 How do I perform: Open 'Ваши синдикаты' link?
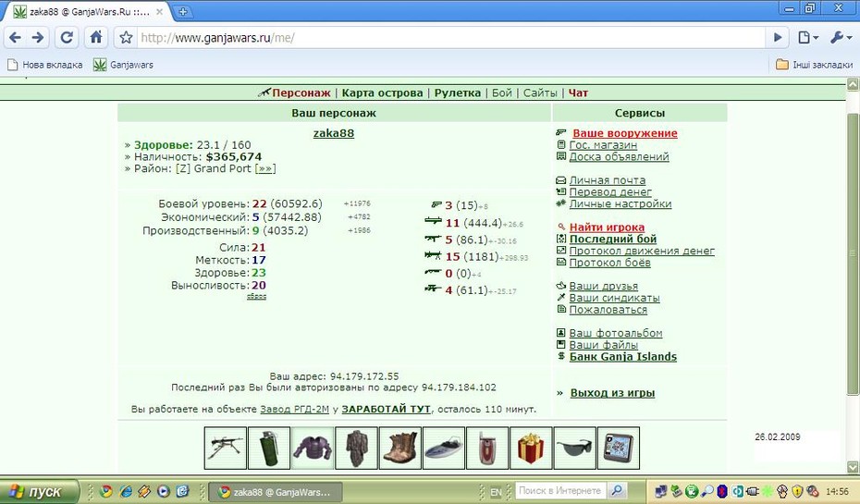coord(614,298)
